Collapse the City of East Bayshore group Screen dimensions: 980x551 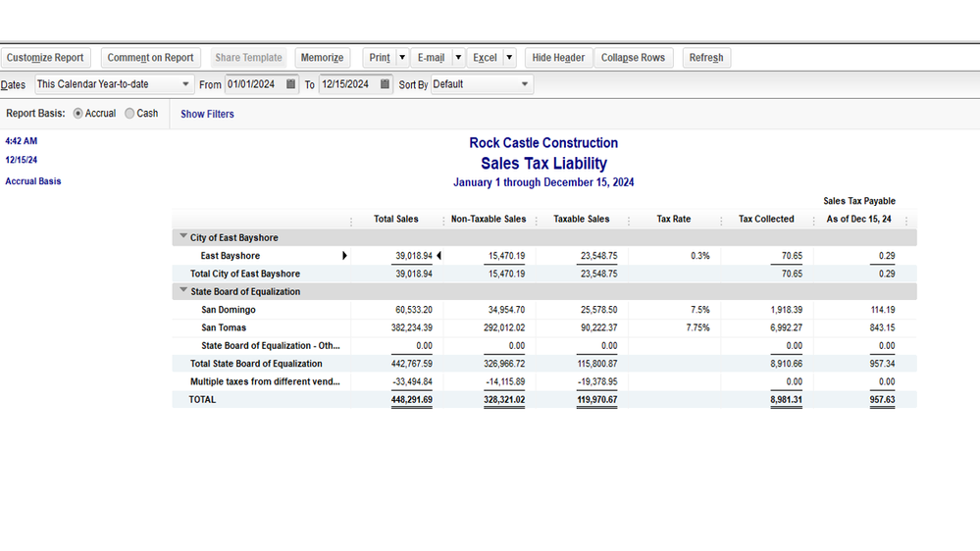[183, 237]
